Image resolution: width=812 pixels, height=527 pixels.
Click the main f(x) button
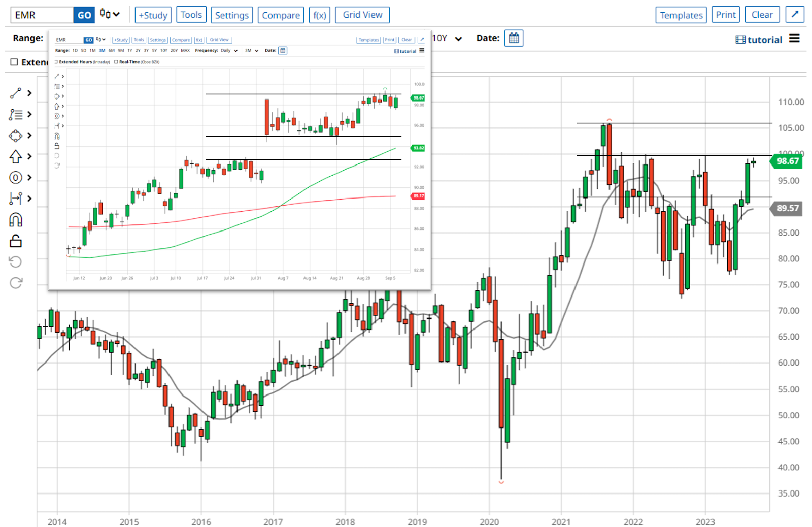click(320, 15)
